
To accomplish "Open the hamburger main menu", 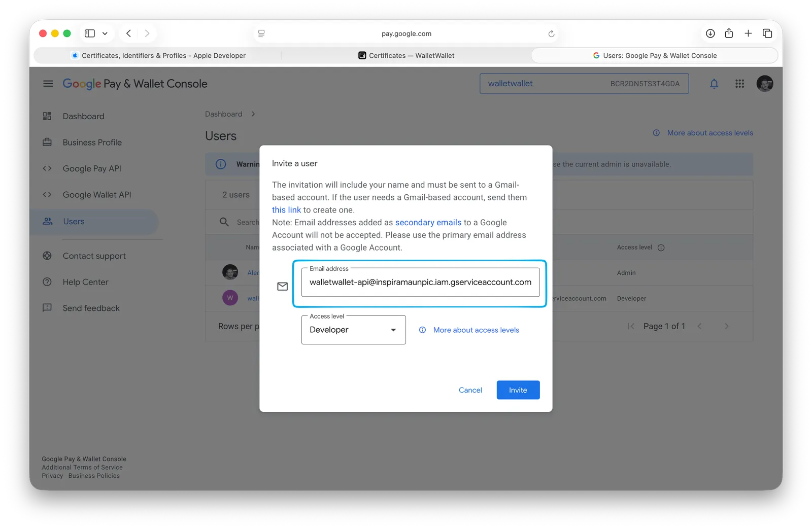I will pos(48,84).
